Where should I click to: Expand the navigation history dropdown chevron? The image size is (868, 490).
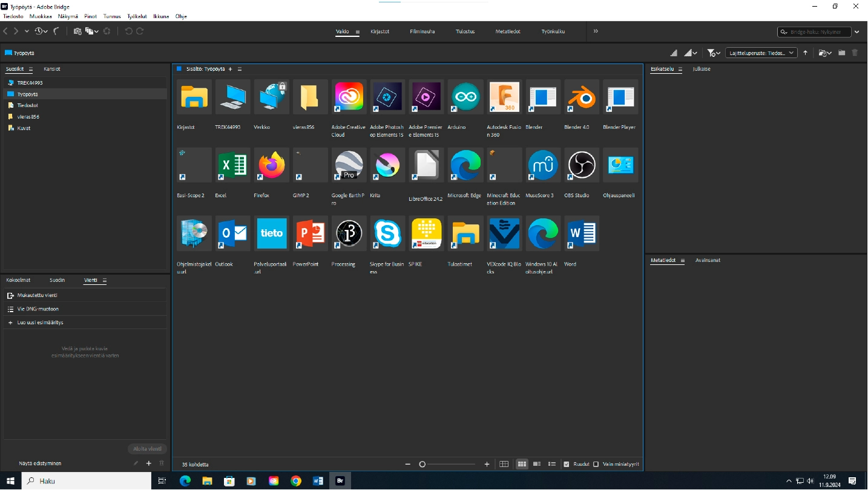pyautogui.click(x=27, y=31)
